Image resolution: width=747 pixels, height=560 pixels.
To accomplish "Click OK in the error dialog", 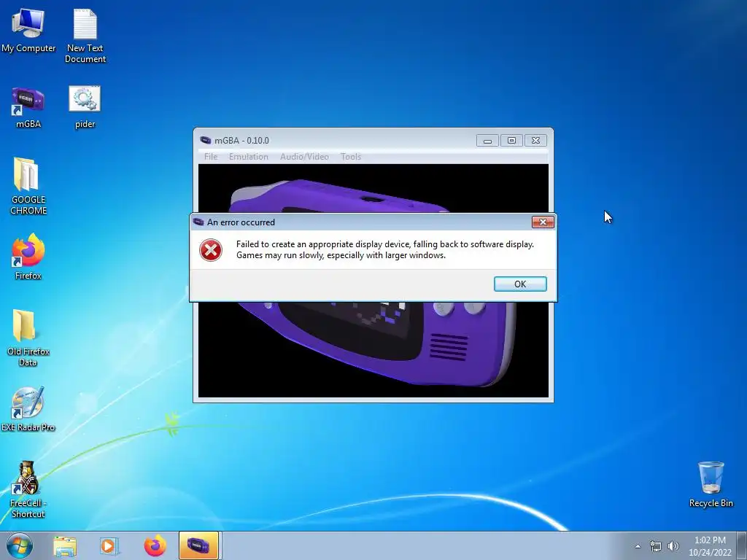I will click(x=520, y=284).
